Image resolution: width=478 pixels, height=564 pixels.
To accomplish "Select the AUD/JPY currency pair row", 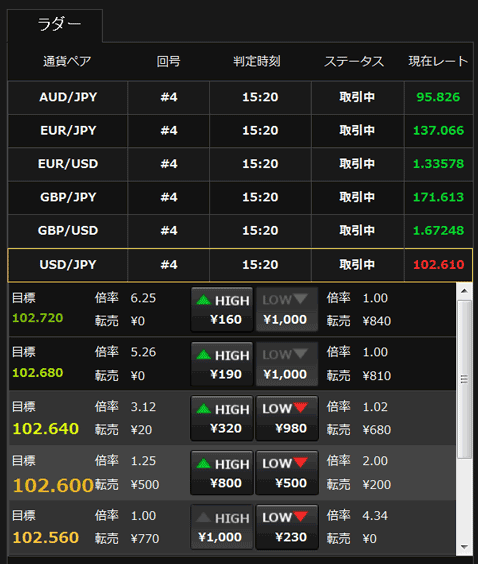I will coord(240,97).
